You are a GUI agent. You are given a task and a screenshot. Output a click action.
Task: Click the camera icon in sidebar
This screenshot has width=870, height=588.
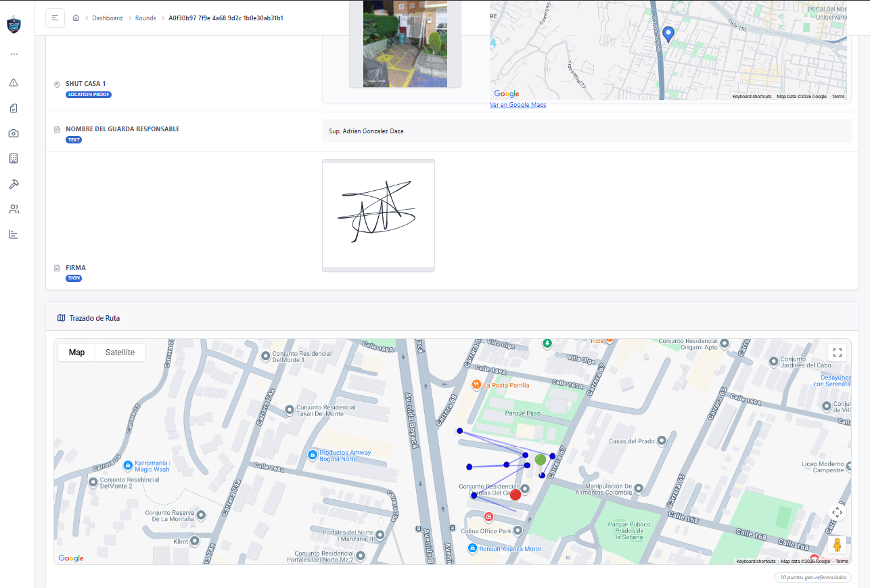[x=14, y=133]
